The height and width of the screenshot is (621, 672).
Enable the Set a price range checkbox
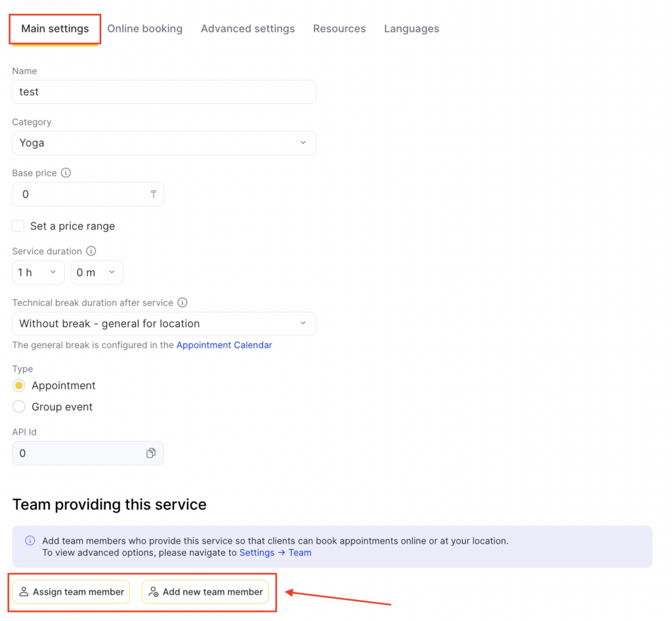tap(18, 226)
